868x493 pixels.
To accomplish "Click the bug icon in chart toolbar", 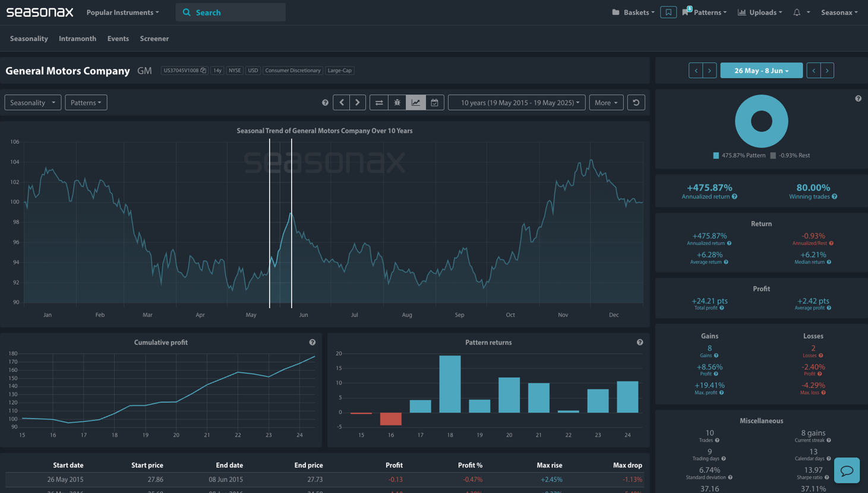I will coord(397,103).
